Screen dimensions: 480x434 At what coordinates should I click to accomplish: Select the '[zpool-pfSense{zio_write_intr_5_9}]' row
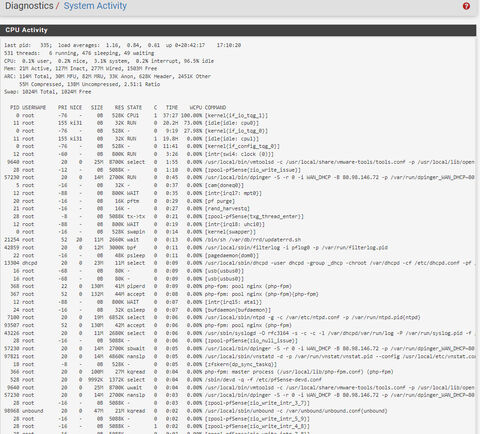pos(160,419)
